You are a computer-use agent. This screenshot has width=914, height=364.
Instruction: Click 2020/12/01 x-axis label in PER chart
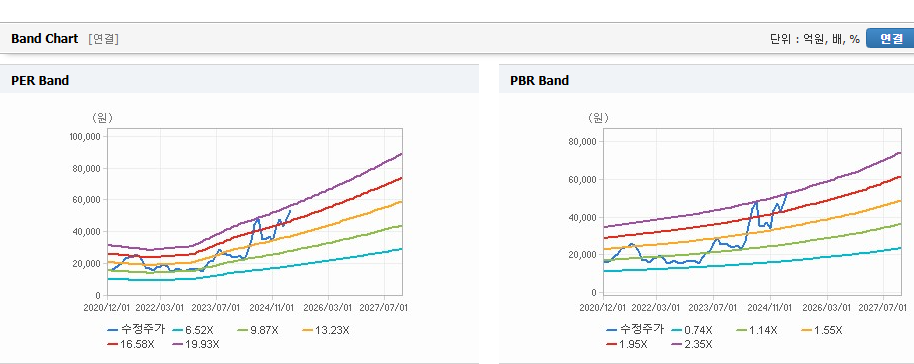tap(108, 307)
